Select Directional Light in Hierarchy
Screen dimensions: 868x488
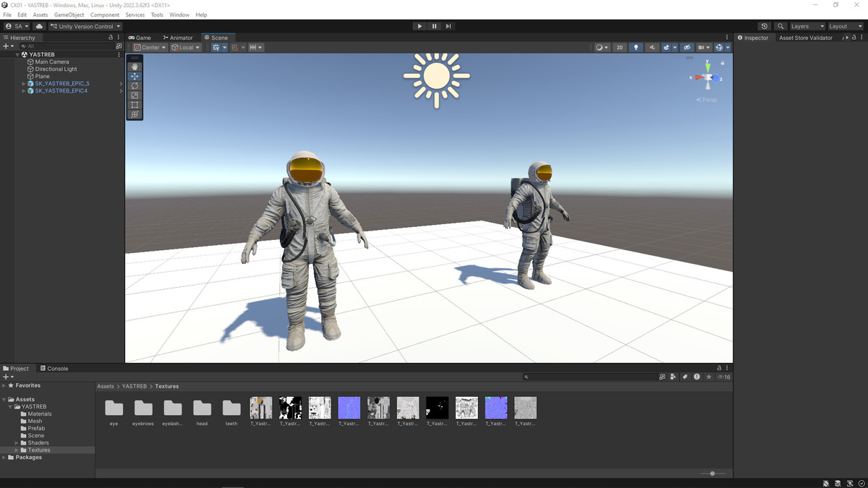(x=56, y=69)
